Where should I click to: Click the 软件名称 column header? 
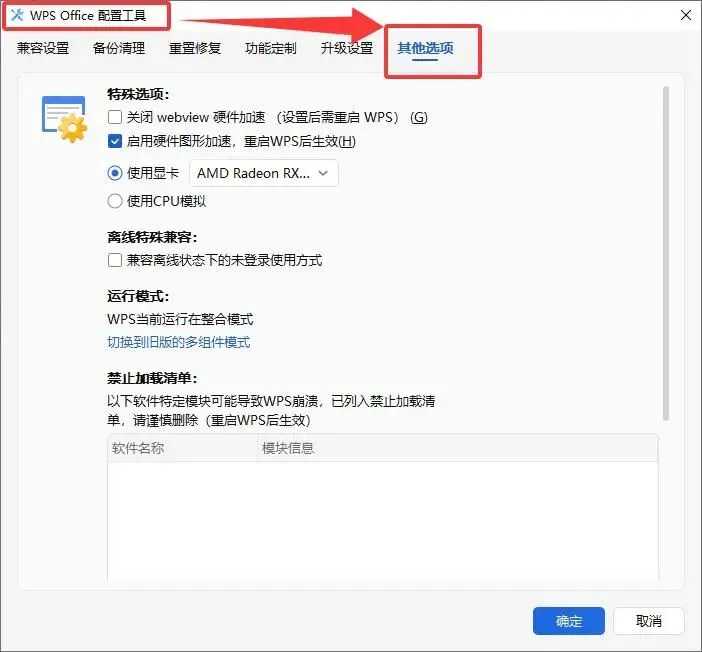click(x=182, y=448)
